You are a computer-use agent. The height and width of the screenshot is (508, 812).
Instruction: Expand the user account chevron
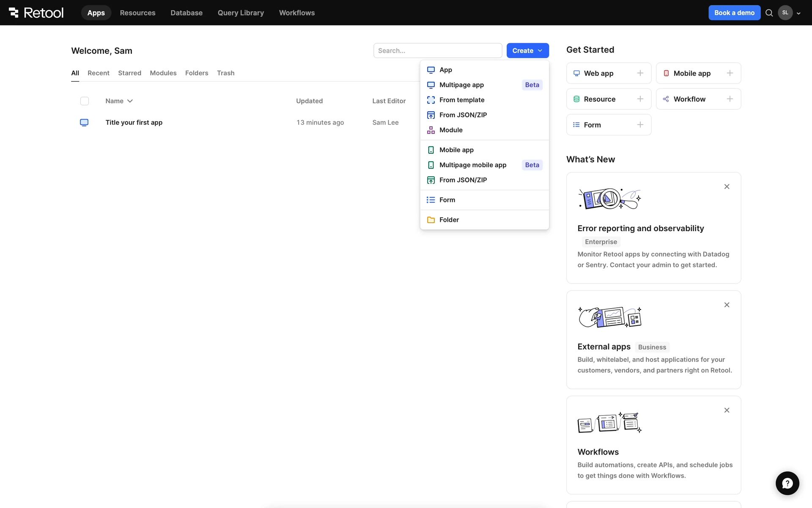(x=798, y=13)
